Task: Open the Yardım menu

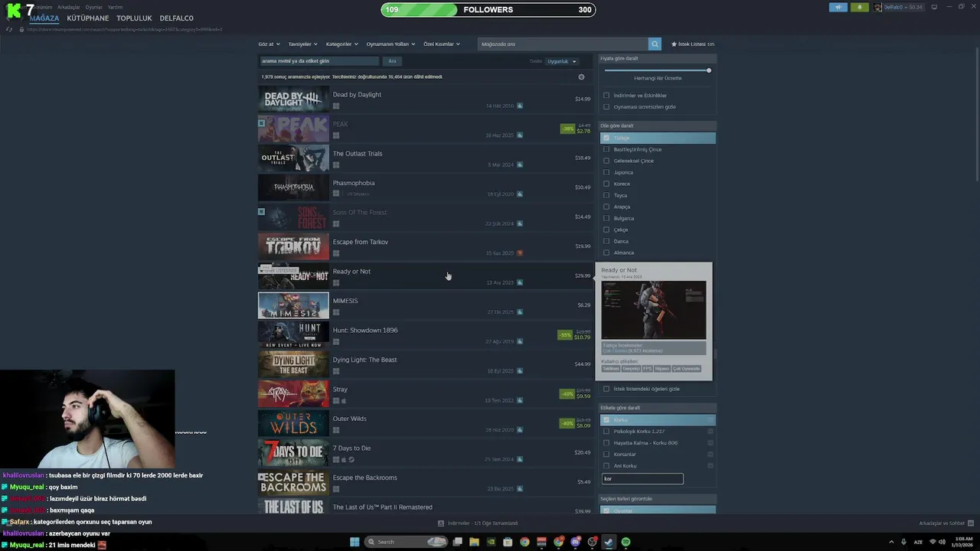Action: coord(115,7)
